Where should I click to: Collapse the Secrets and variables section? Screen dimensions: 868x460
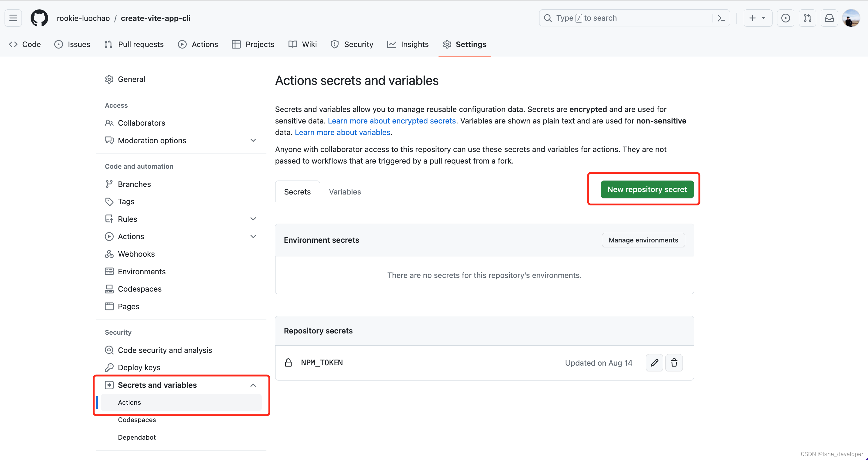point(254,384)
